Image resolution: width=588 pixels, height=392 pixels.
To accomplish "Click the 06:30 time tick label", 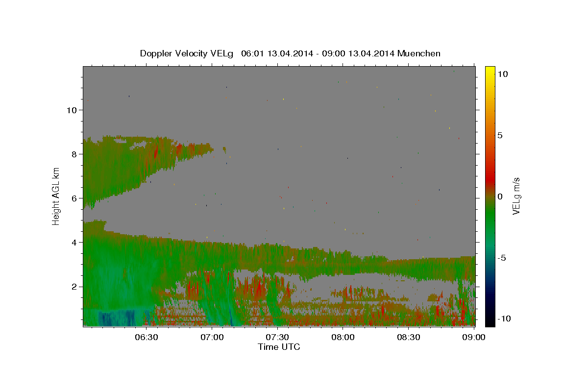I will coord(146,337).
